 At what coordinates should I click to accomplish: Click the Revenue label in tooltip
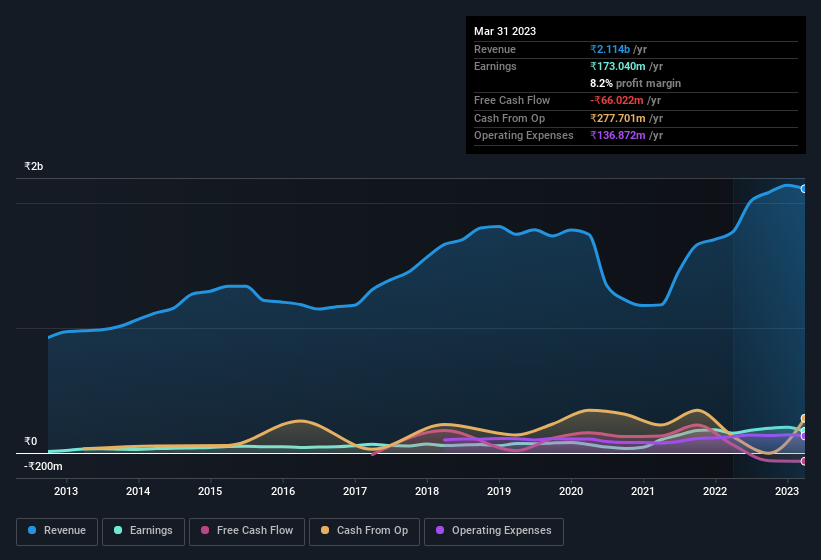[x=495, y=49]
